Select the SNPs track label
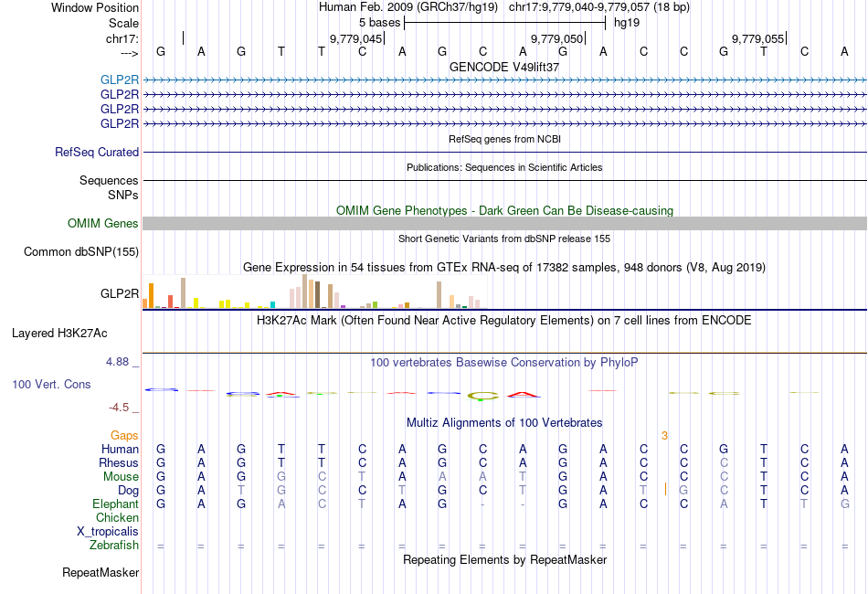Screen dimensions: 868x594 (123, 195)
